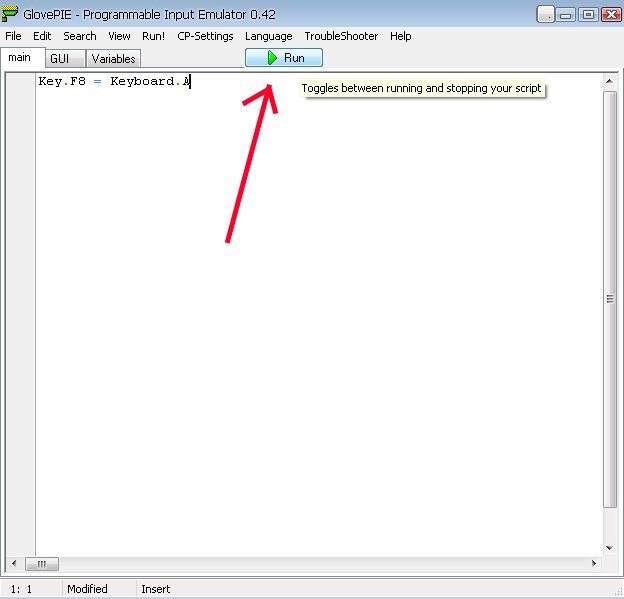Close the GlovePIE window

[x=611, y=15]
